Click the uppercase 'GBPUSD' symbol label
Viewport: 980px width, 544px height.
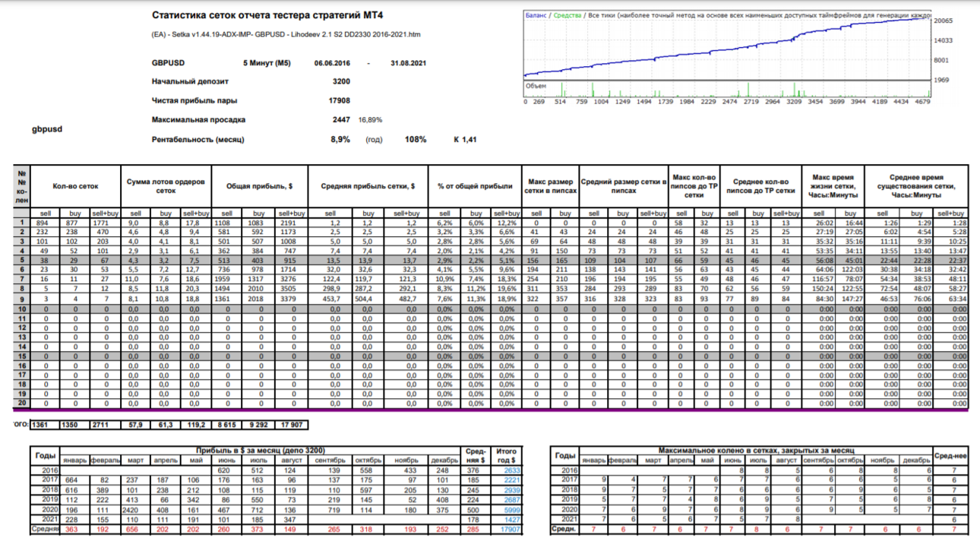tap(169, 64)
